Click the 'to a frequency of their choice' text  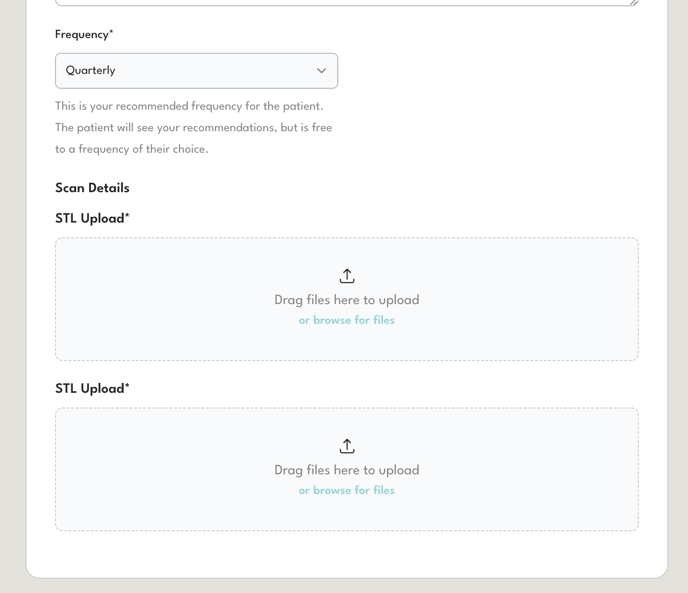point(132,150)
